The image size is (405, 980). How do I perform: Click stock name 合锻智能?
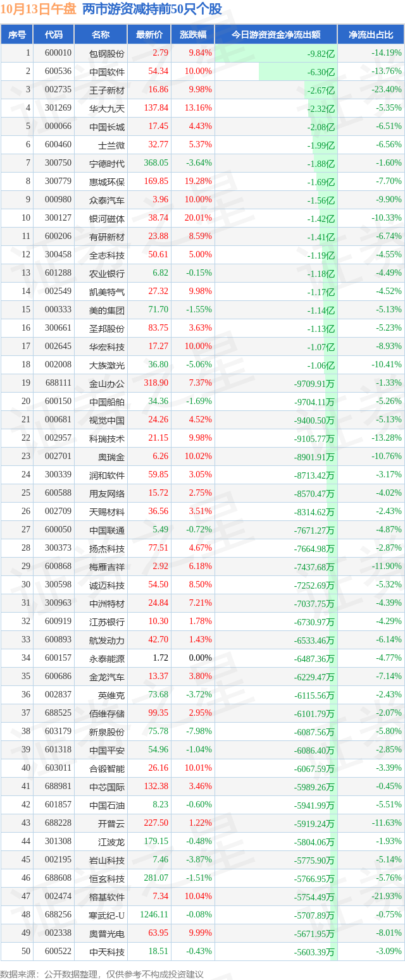(107, 768)
